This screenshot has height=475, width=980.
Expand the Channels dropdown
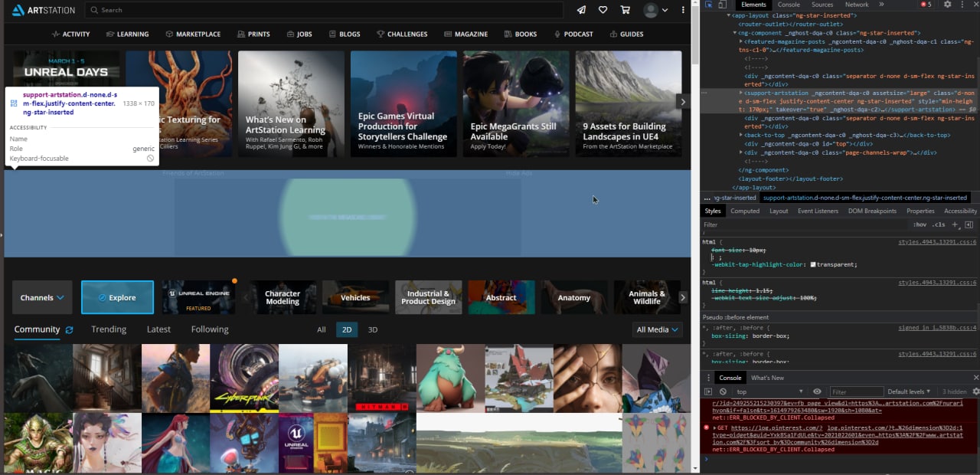coord(42,297)
